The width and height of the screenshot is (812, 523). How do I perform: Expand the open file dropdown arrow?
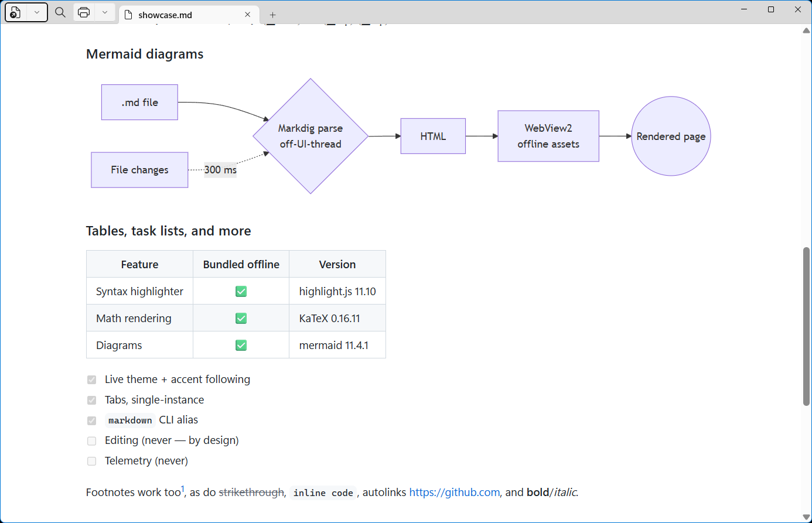(37, 12)
